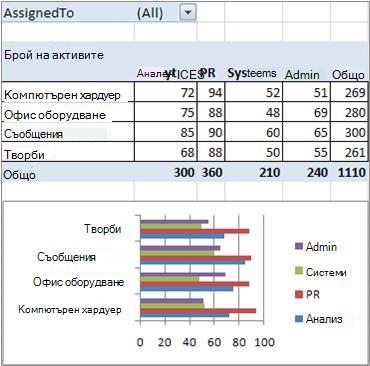This screenshot has height=366, width=370.
Task: Click the 'Офис оборудване' chart axis label
Action: pyautogui.click(x=79, y=282)
